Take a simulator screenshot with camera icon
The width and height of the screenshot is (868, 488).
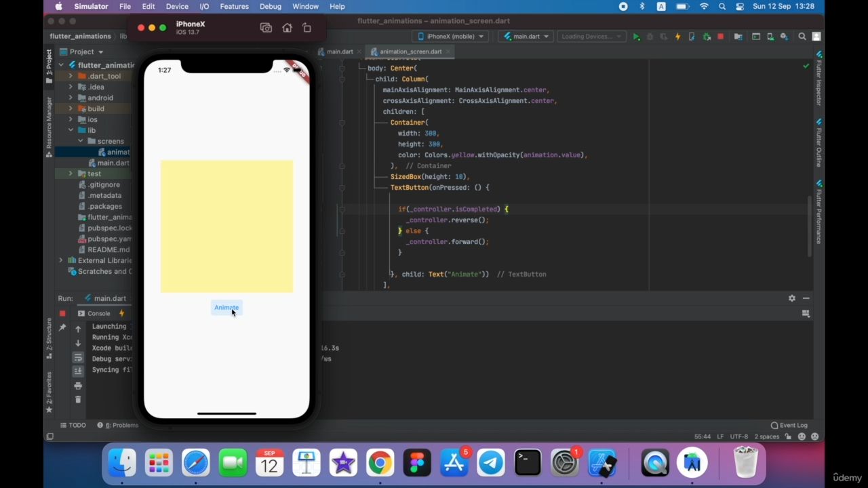[x=266, y=28]
